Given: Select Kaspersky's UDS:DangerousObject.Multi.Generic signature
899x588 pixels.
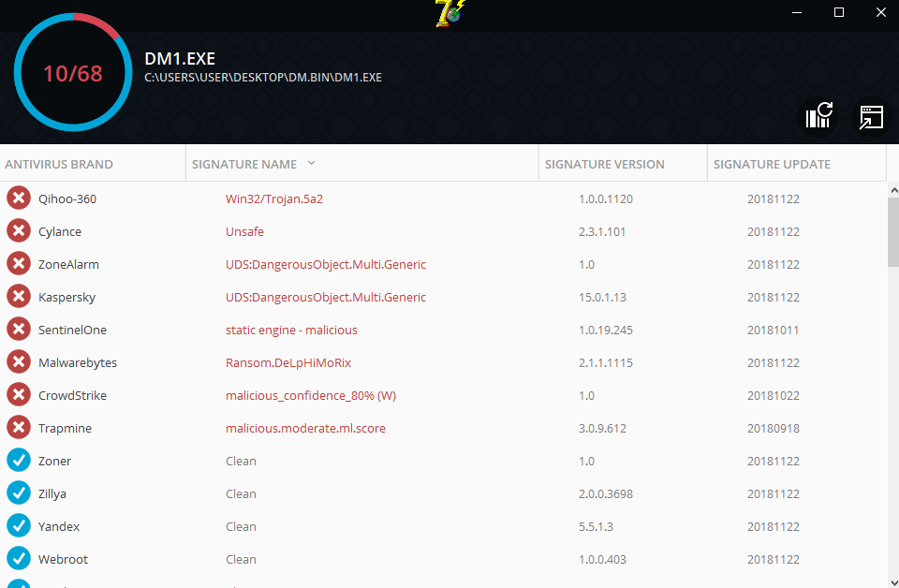Looking at the screenshot, I should point(326,297).
